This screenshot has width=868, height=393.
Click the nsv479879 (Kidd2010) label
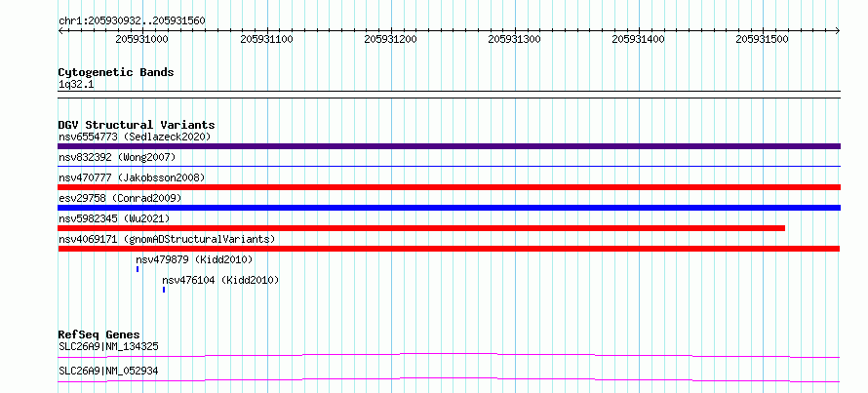click(194, 259)
